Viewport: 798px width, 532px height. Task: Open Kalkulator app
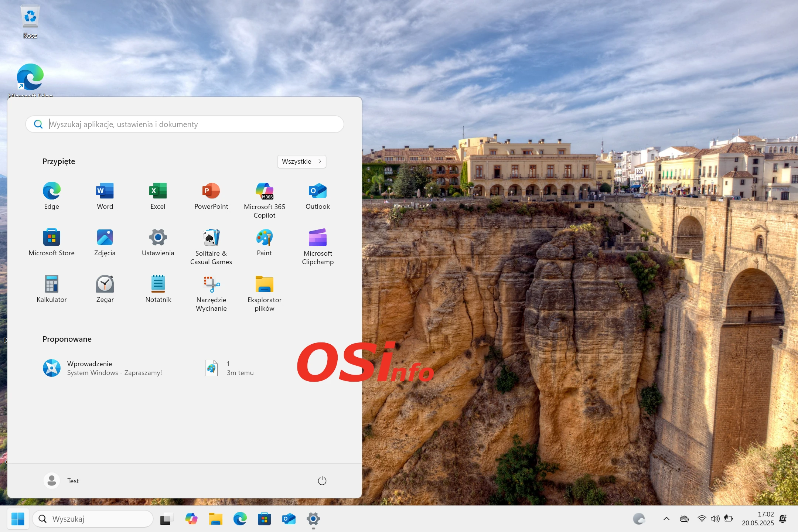pos(52,289)
